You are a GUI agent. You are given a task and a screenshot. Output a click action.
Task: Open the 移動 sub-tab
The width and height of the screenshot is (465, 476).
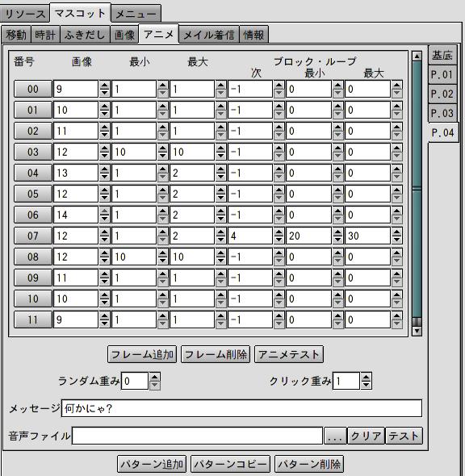pos(16,35)
